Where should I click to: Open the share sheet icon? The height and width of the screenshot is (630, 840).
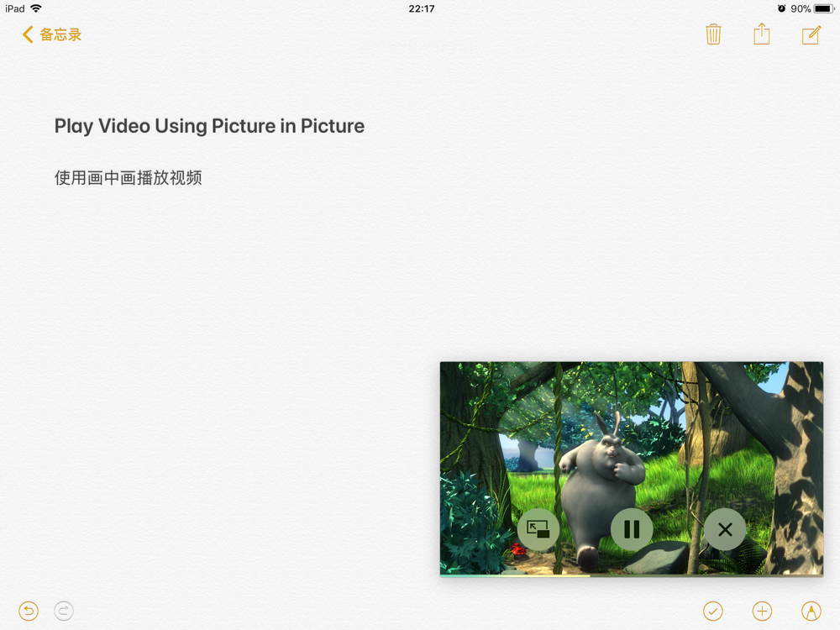(x=761, y=34)
